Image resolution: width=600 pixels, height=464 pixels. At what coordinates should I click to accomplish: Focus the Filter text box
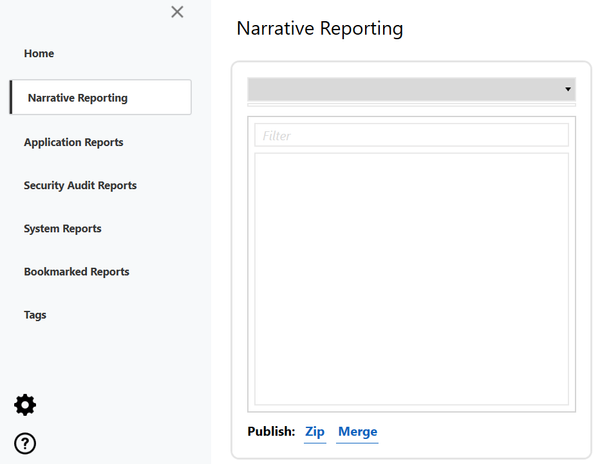(411, 135)
